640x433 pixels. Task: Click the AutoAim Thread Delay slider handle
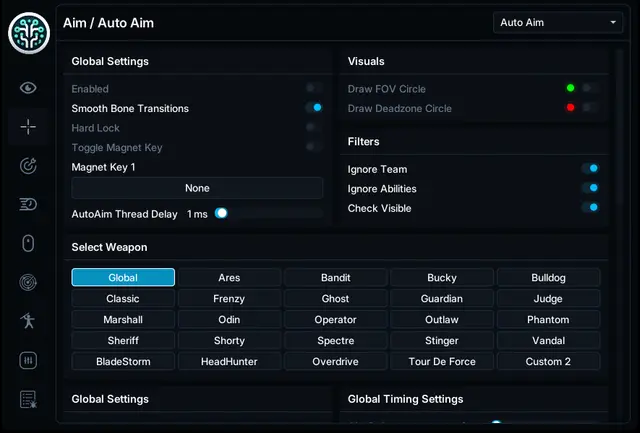[x=221, y=213]
